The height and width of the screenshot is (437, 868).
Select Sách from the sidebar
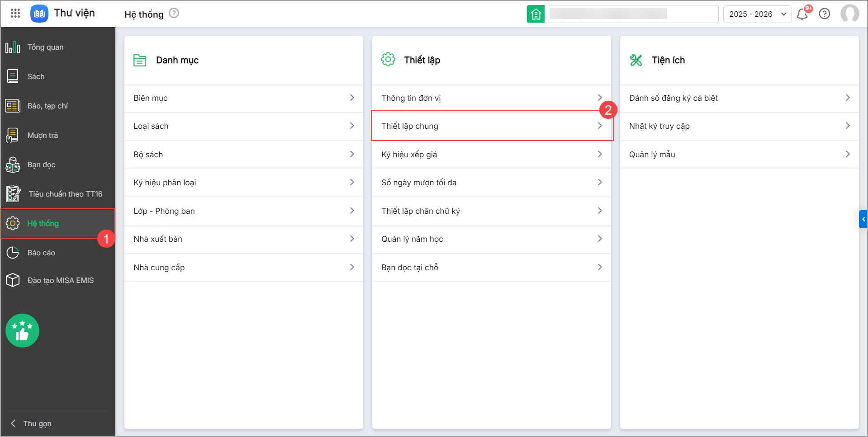tap(36, 76)
